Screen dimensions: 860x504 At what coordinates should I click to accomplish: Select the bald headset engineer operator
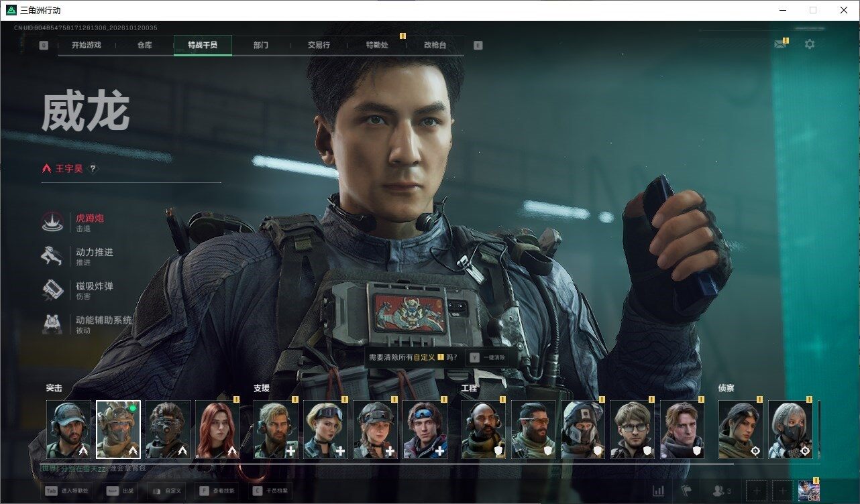(484, 430)
